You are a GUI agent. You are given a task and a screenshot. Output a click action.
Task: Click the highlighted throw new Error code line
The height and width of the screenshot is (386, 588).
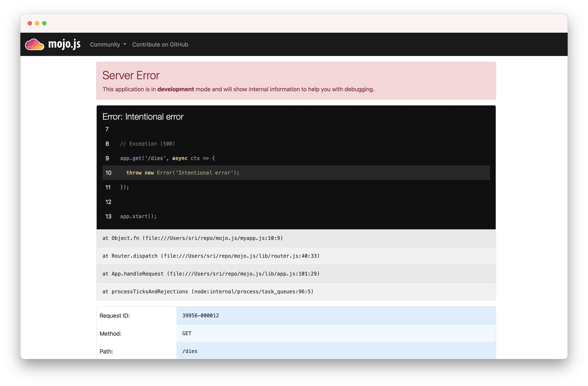[x=296, y=173]
